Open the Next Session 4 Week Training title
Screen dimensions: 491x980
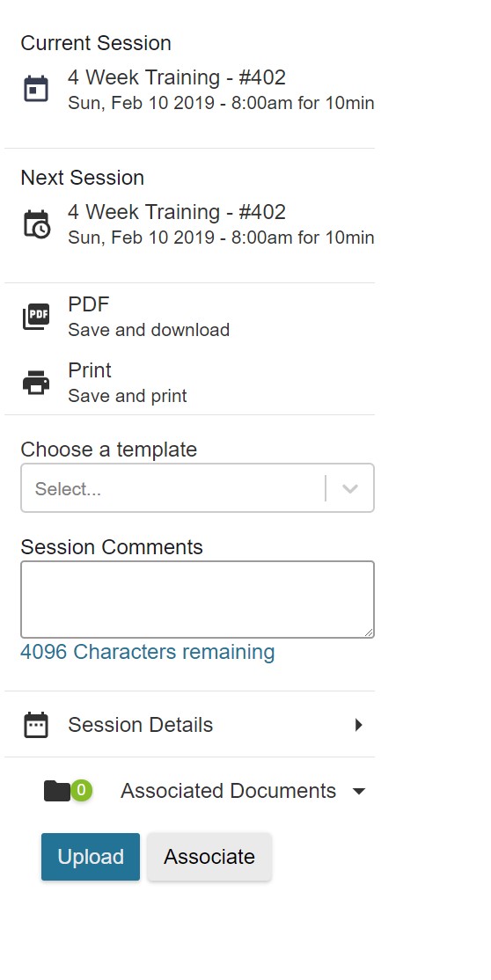(x=177, y=212)
